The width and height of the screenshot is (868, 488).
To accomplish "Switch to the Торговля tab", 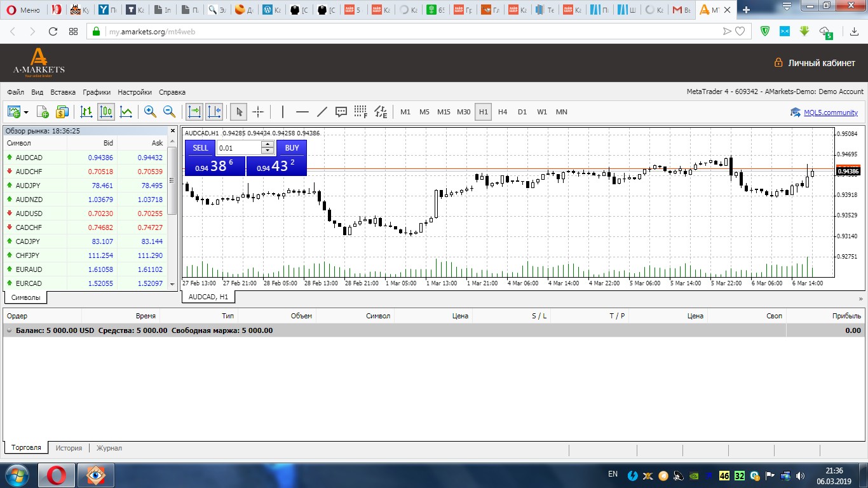I will 26,448.
